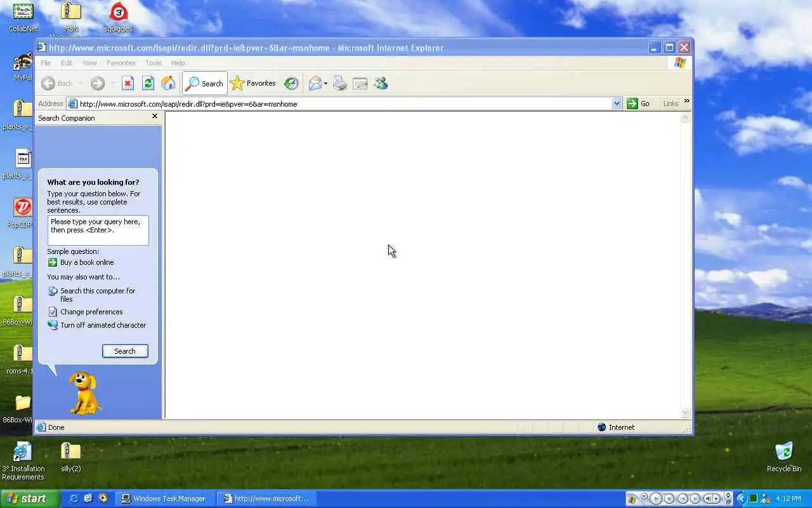Open the Recycle Bin desktop icon
This screenshot has height=508, width=812.
click(x=784, y=457)
